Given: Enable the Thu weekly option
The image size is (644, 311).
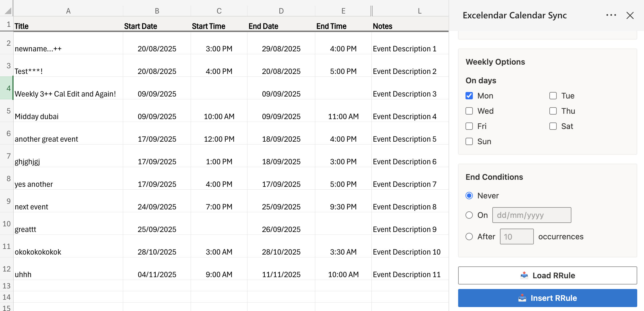Looking at the screenshot, I should point(553,111).
